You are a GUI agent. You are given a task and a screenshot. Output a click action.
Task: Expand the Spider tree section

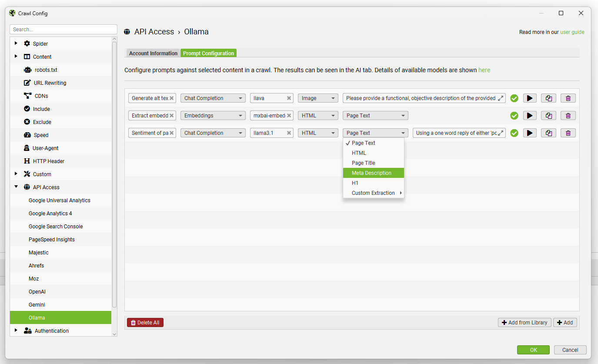point(16,43)
